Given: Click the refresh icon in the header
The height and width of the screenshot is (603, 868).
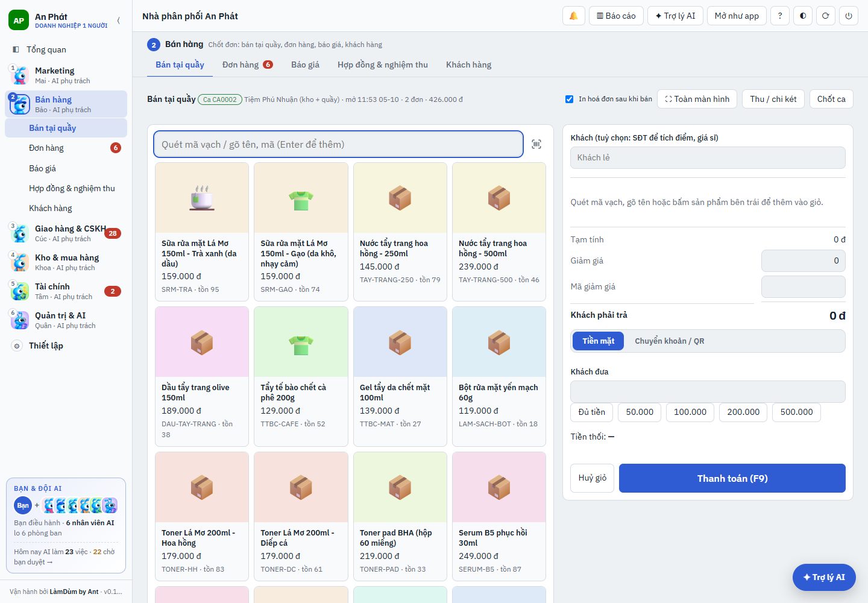Looking at the screenshot, I should coord(826,16).
